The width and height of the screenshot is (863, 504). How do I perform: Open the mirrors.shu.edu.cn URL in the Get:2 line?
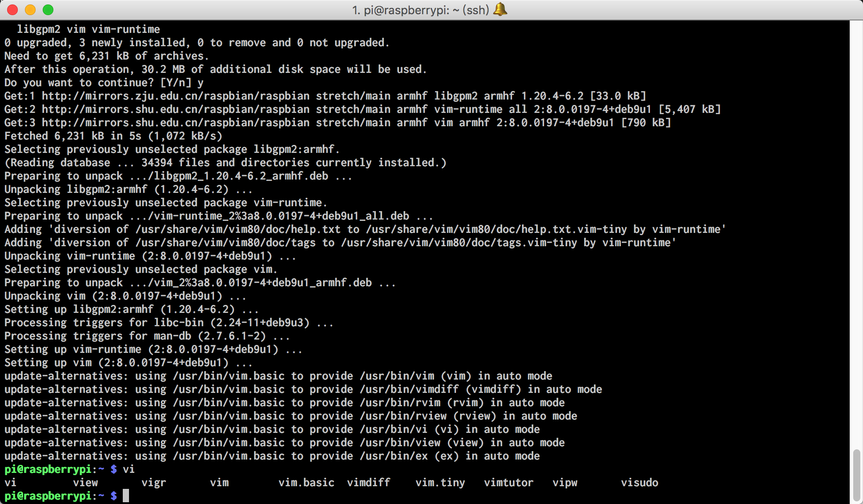(175, 109)
